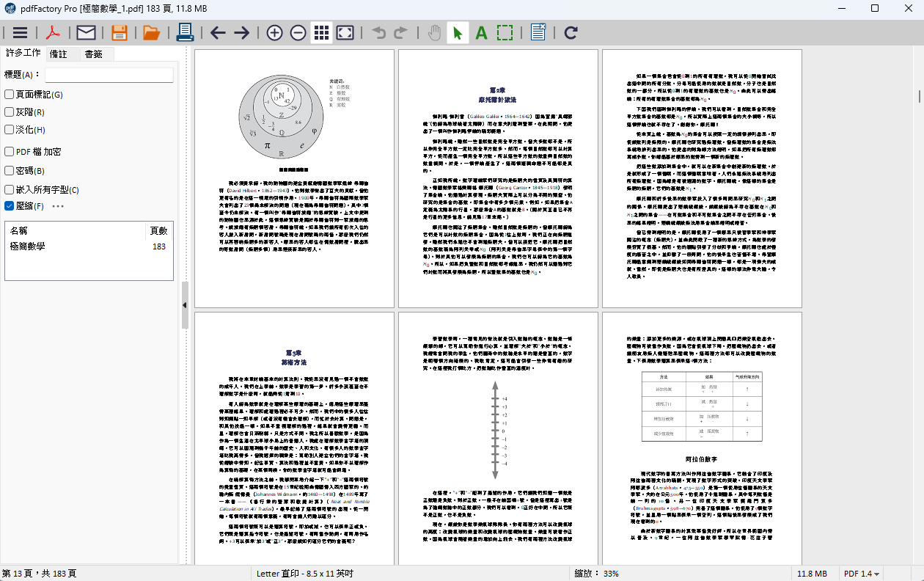Toggle the thumbnail grid view

(x=321, y=32)
